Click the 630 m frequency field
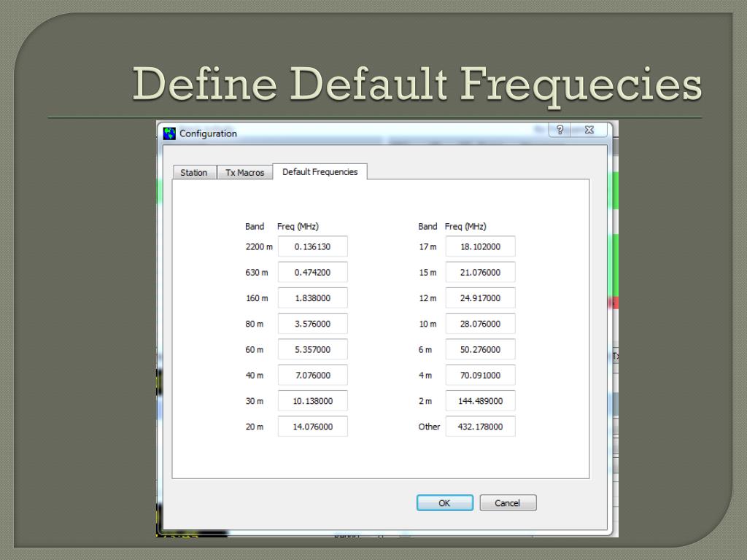The height and width of the screenshot is (560, 747). click(x=312, y=273)
